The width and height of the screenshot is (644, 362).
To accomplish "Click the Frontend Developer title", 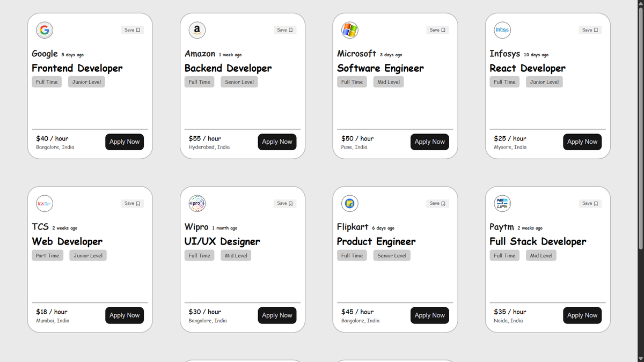I will [x=77, y=68].
